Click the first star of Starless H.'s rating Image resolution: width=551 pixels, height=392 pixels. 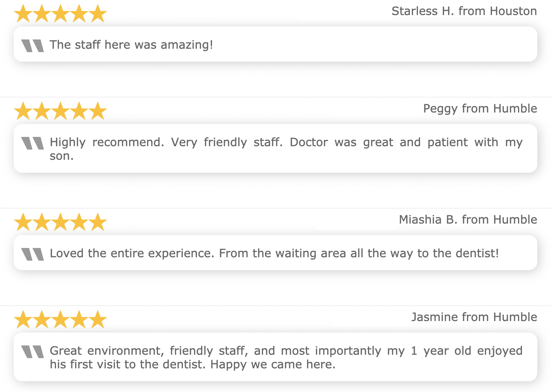[x=23, y=14]
